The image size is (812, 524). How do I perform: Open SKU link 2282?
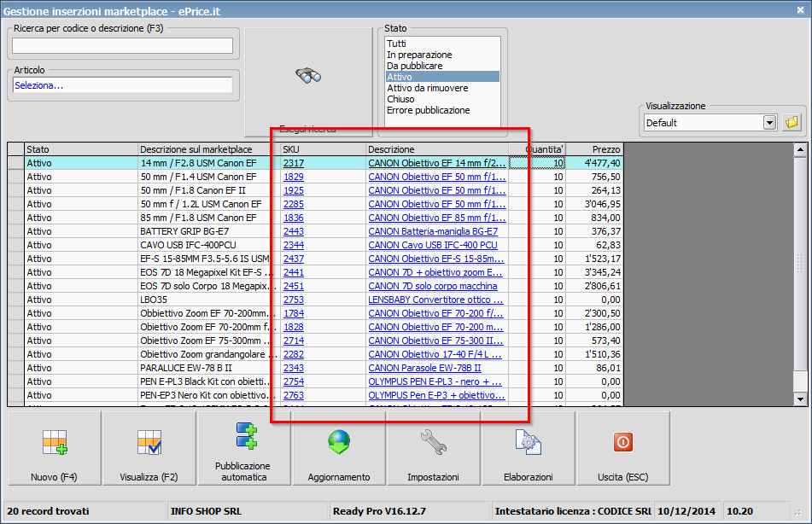[294, 354]
